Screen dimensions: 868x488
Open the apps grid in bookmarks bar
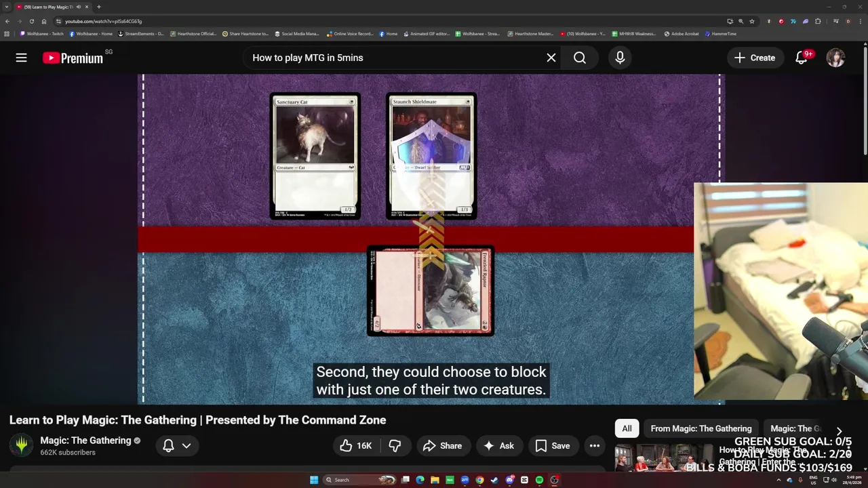7,33
